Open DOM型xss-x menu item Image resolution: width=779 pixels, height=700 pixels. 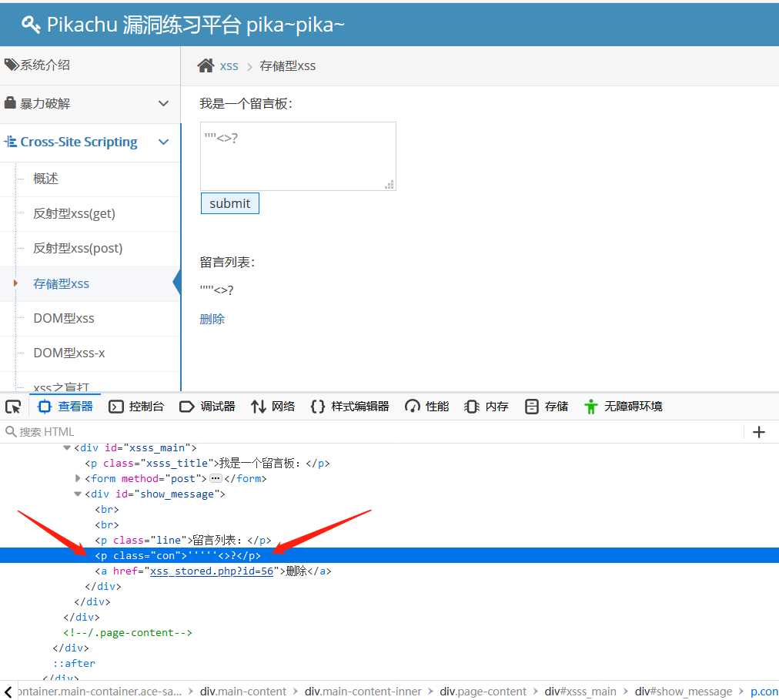click(69, 353)
